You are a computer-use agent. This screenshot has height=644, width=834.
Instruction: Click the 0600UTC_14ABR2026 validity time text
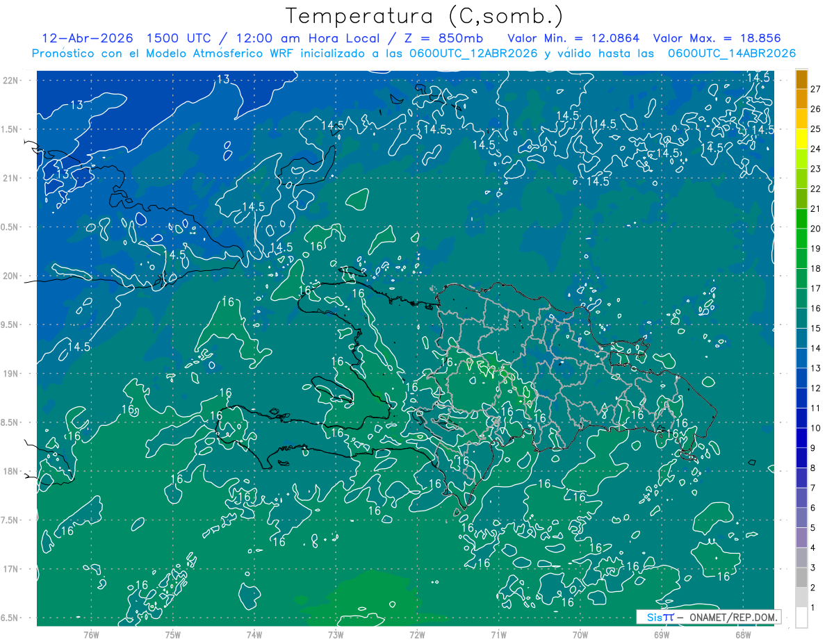coord(732,53)
